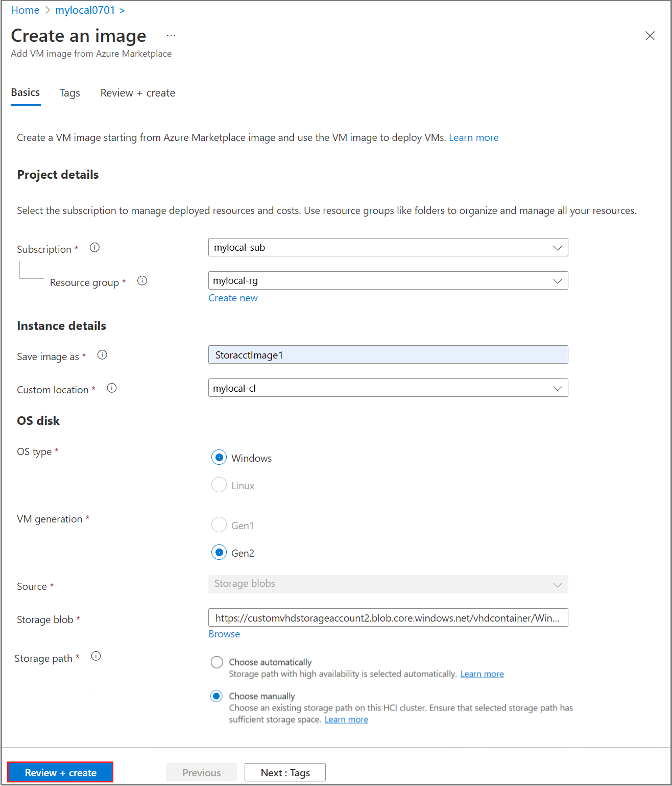672x786 pixels.
Task: Open the ellipsis menu beside Create an image
Action: 171,36
